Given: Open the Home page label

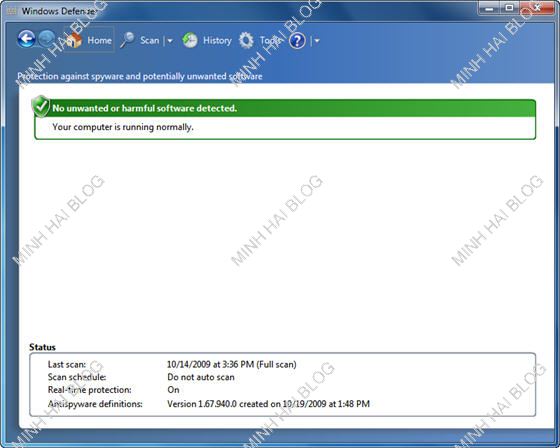Looking at the screenshot, I should pos(99,40).
